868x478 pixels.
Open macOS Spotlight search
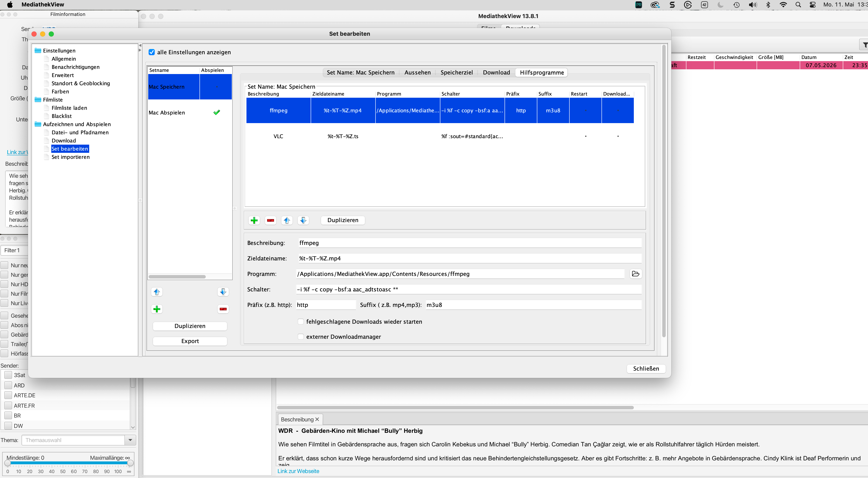[798, 5]
